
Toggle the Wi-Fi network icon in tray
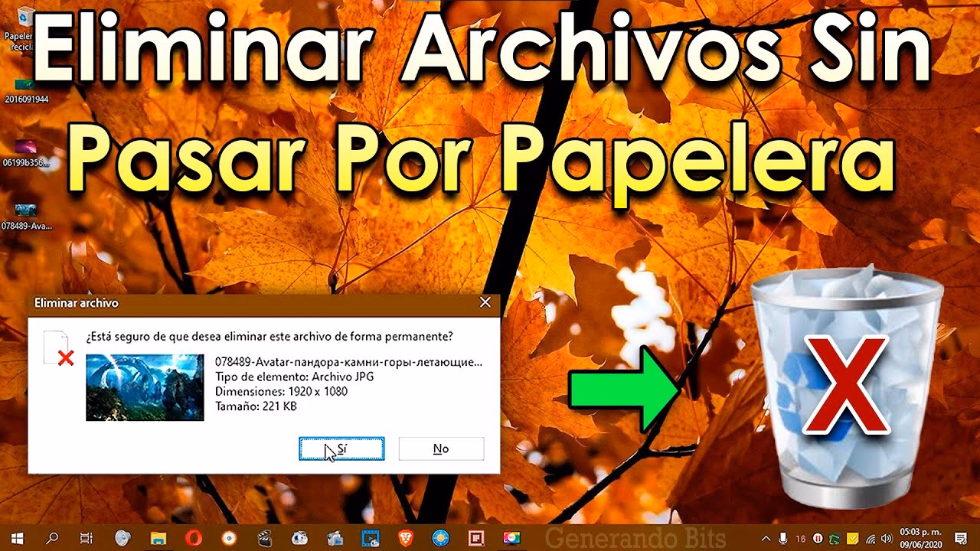click(871, 539)
